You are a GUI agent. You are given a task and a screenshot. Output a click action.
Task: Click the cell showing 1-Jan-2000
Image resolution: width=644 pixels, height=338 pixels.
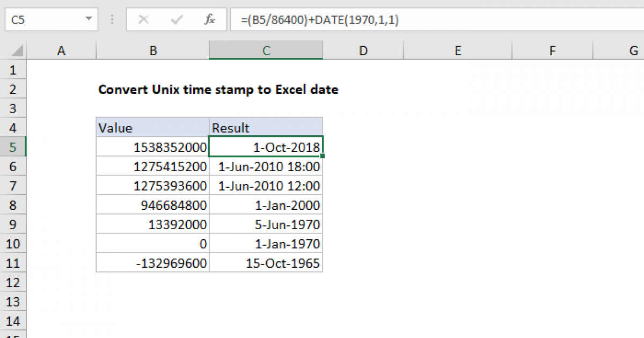266,205
